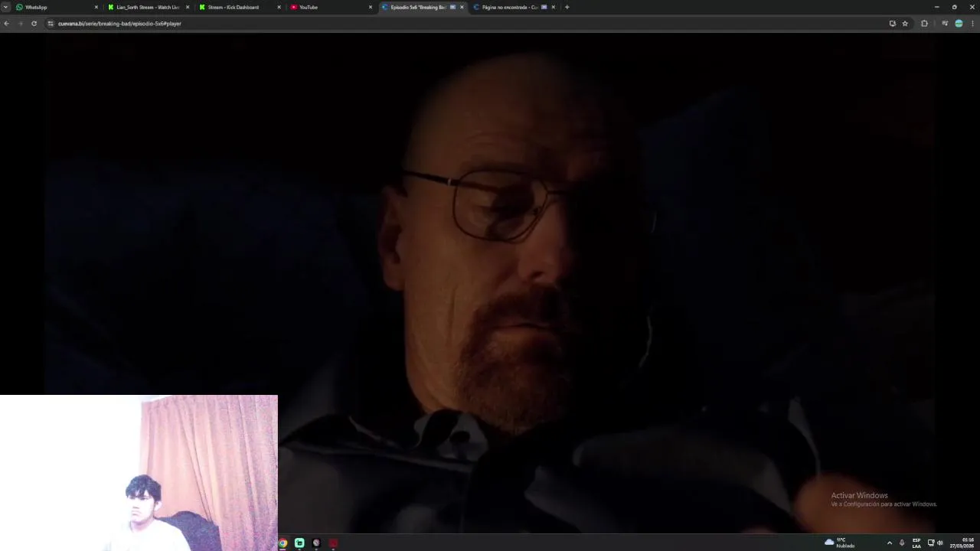The width and height of the screenshot is (980, 551).
Task: Open the Stream - Kick Dashboard tab
Action: pos(239,7)
